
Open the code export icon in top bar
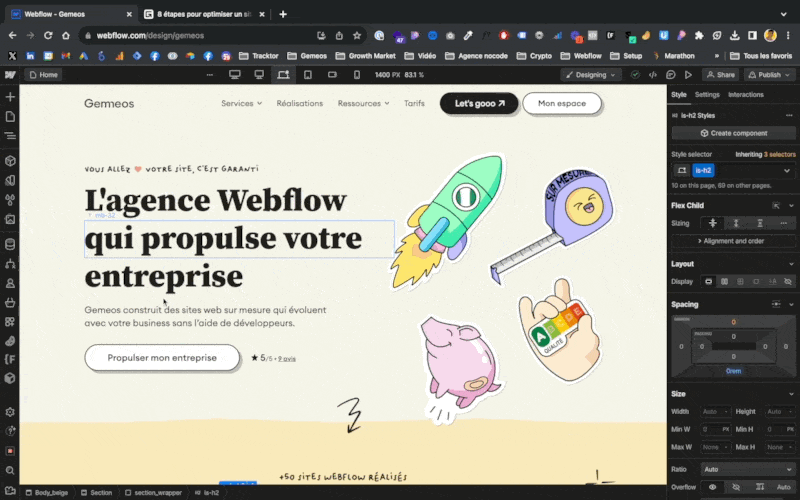click(653, 75)
